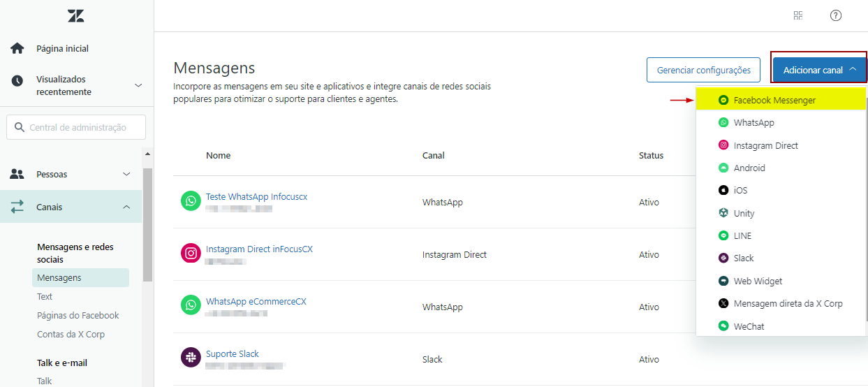Pick Mensagem direta da X Corp option
Image resolution: width=868 pixels, height=387 pixels.
coord(788,303)
